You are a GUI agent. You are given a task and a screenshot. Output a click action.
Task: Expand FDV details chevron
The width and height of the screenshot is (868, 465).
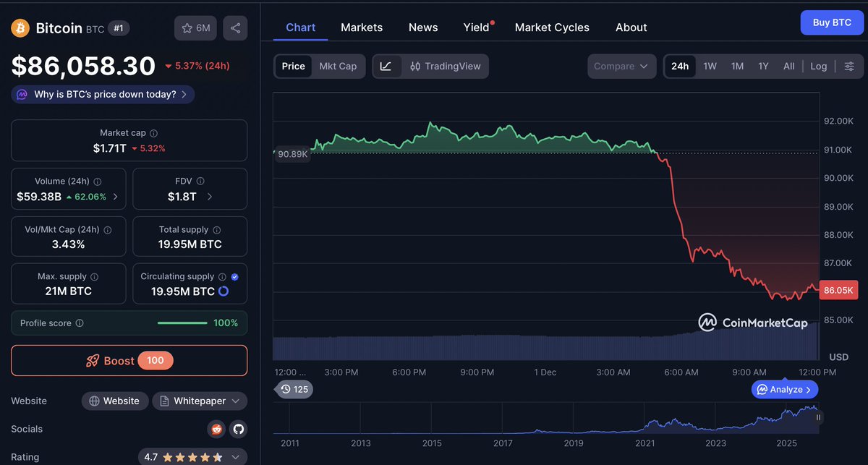(210, 197)
